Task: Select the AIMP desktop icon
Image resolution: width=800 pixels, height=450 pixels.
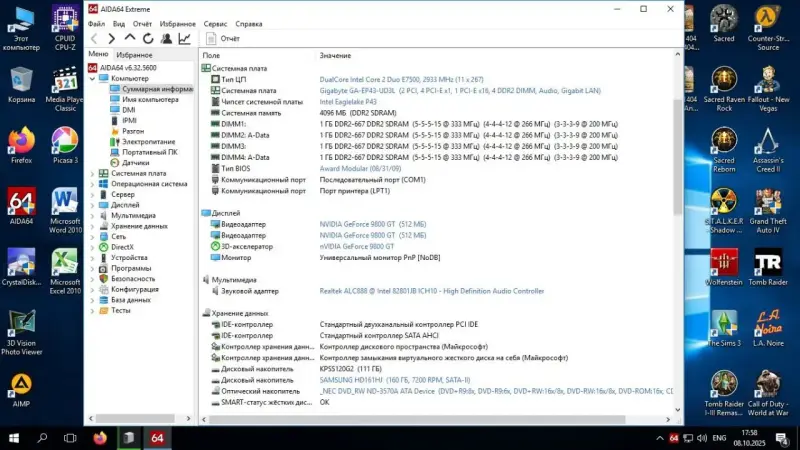Action: [21, 390]
